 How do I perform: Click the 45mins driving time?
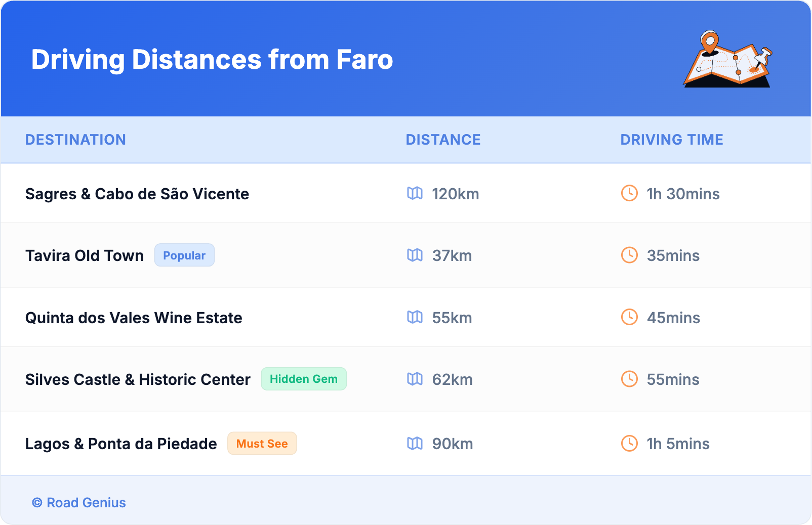coord(673,318)
